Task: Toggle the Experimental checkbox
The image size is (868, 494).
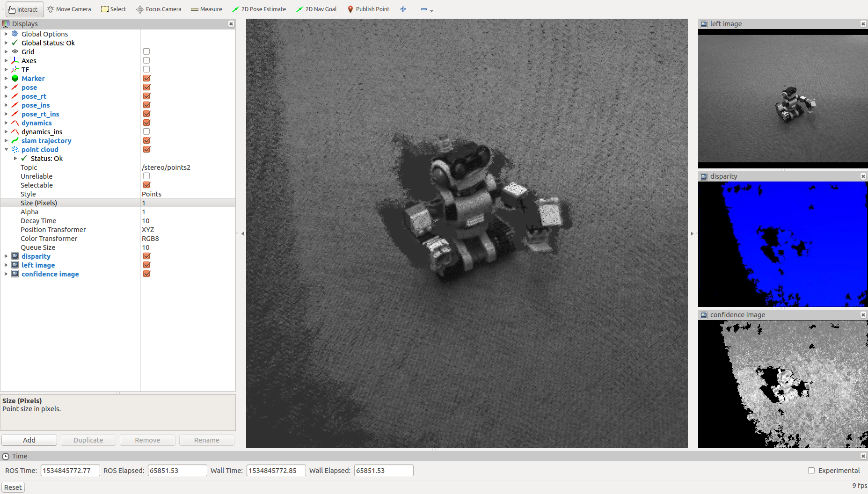Action: tap(811, 471)
